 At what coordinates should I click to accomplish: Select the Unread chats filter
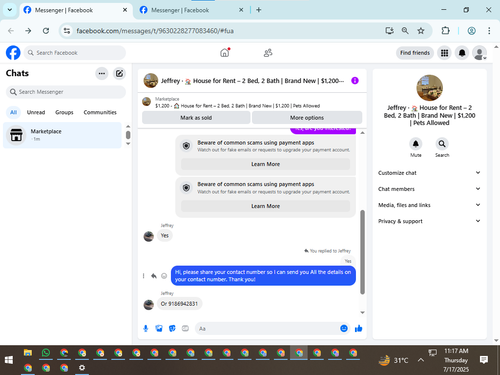(x=36, y=112)
